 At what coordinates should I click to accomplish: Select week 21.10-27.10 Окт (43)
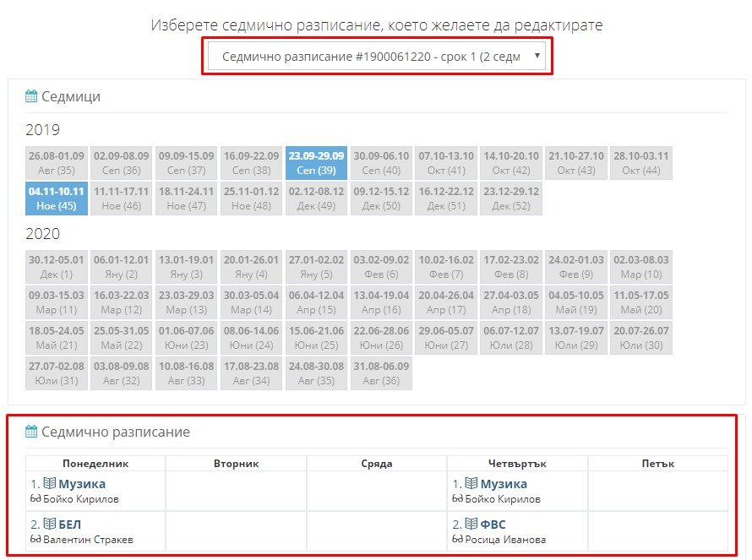click(x=576, y=163)
